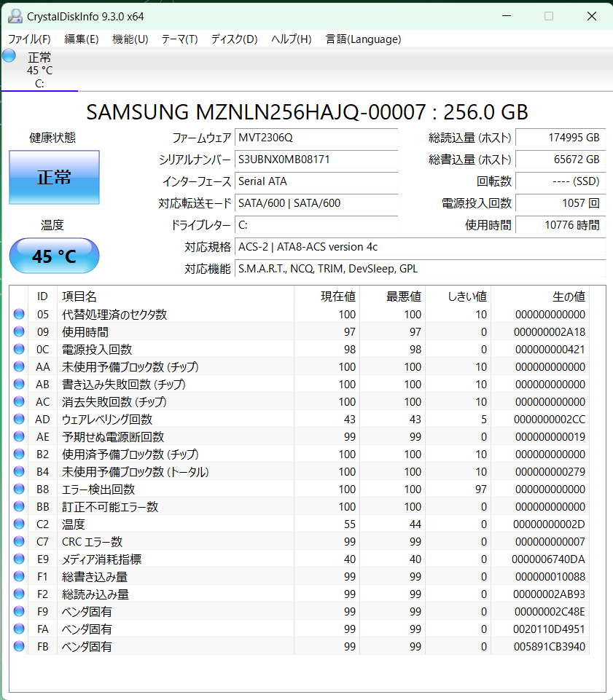Click status orb for row C2 温度
The height and width of the screenshot is (700, 613).
(19, 524)
